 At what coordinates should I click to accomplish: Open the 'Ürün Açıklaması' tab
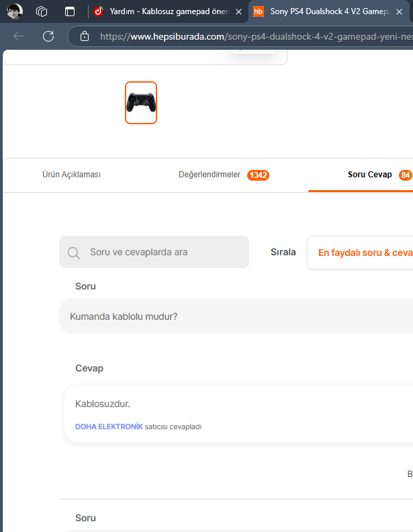[x=71, y=175]
